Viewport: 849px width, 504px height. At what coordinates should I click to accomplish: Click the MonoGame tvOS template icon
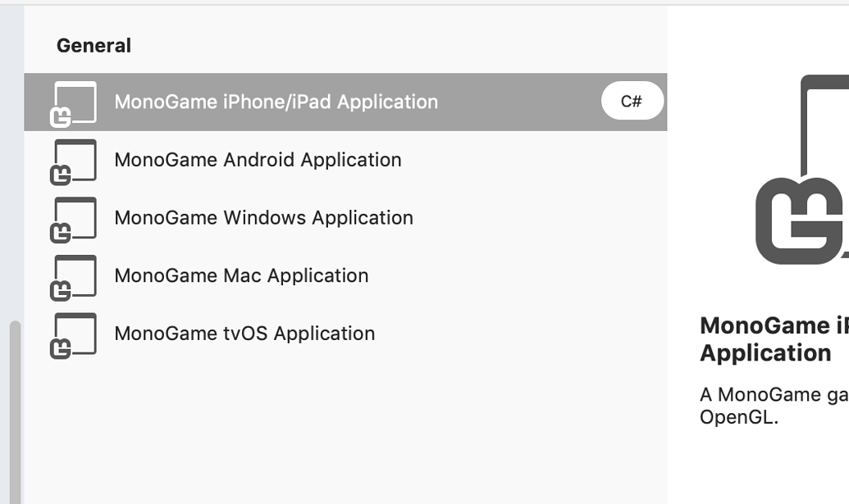[73, 335]
